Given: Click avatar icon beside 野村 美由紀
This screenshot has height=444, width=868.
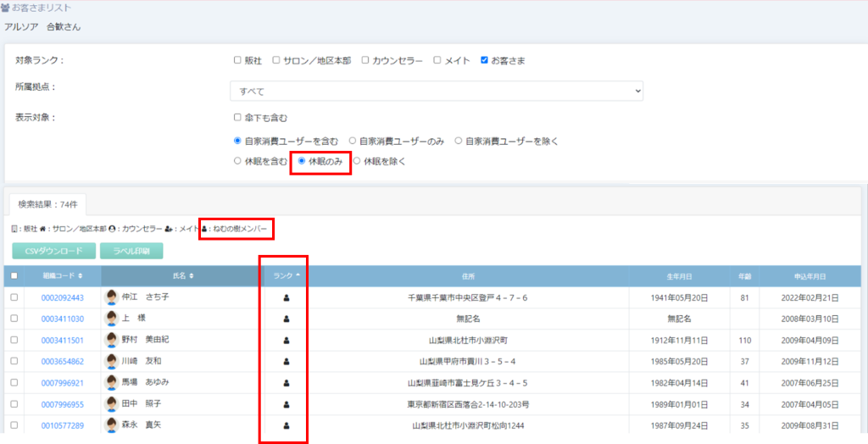Looking at the screenshot, I should click(111, 340).
